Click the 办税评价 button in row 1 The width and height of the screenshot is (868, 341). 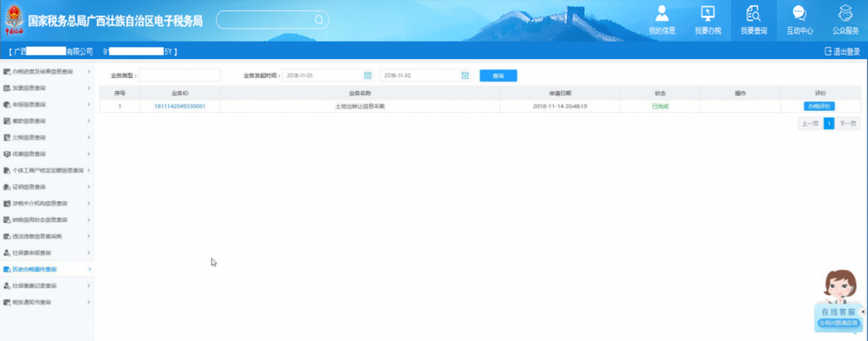(819, 106)
